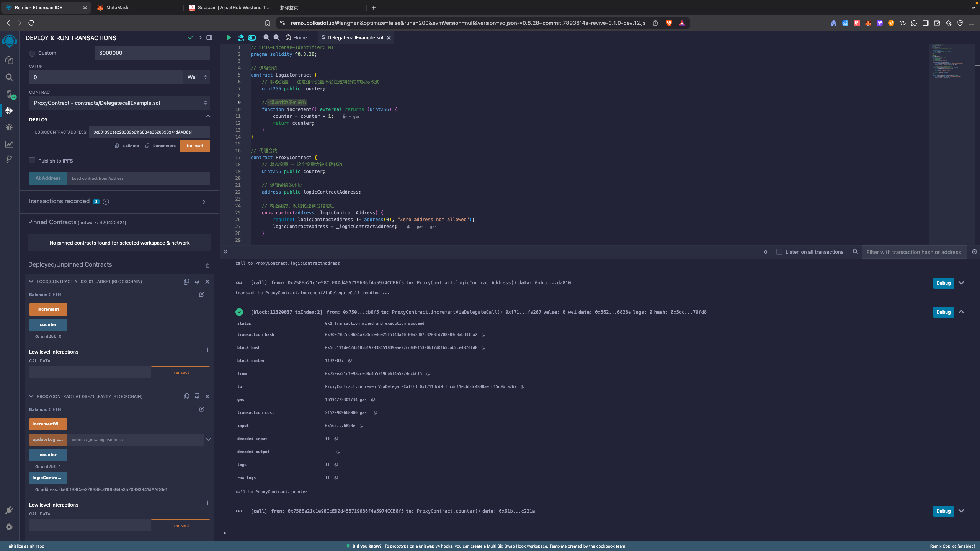Open the Wei unit dropdown
The height and width of the screenshot is (551, 980).
(197, 77)
